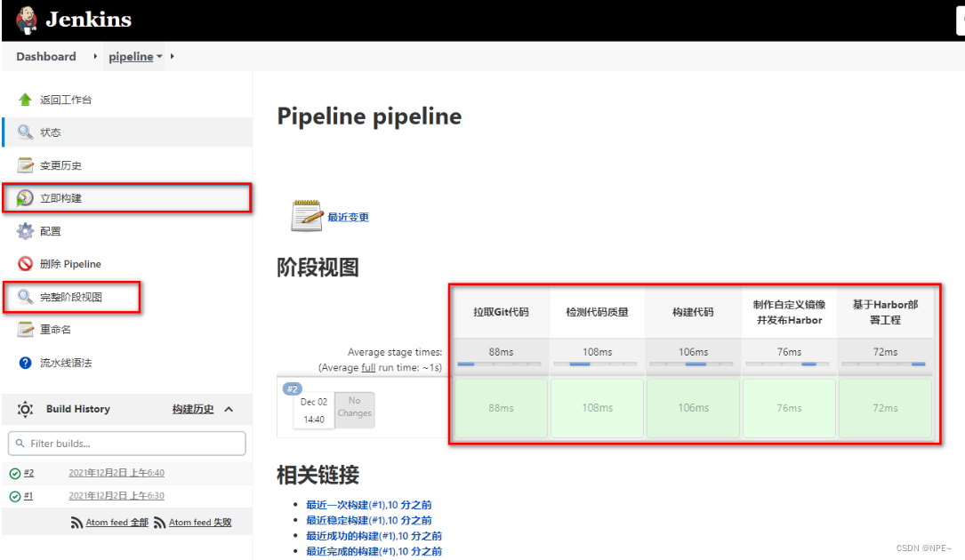Image resolution: width=965 pixels, height=560 pixels.
Task: Open 流水线语法 in the sidebar
Action: tap(66, 363)
